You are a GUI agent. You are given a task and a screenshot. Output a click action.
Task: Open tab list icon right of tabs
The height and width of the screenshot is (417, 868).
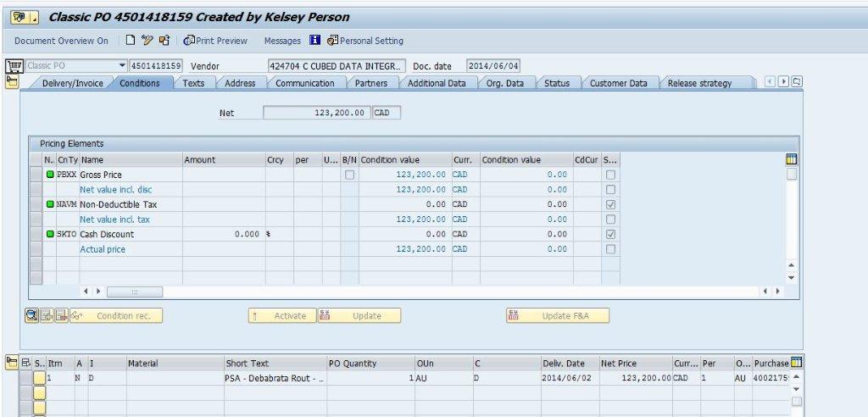pyautogui.click(x=797, y=82)
